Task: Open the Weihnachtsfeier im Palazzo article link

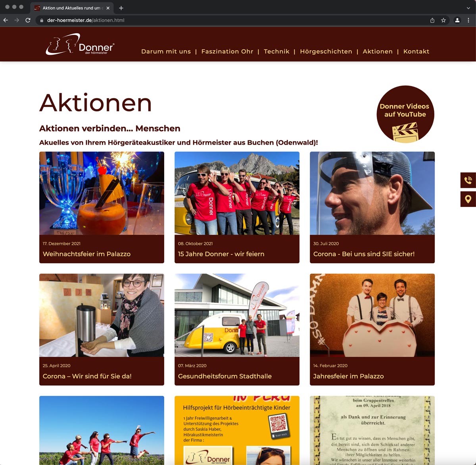Action: [x=86, y=254]
